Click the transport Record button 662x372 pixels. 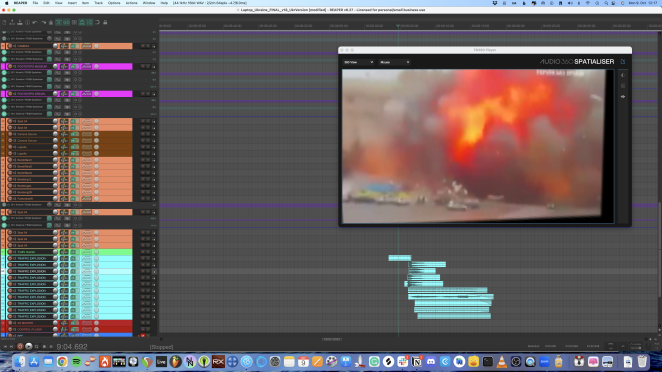pos(20,347)
